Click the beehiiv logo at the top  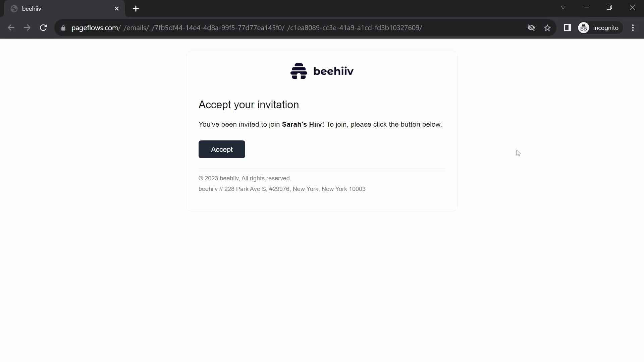point(322,71)
